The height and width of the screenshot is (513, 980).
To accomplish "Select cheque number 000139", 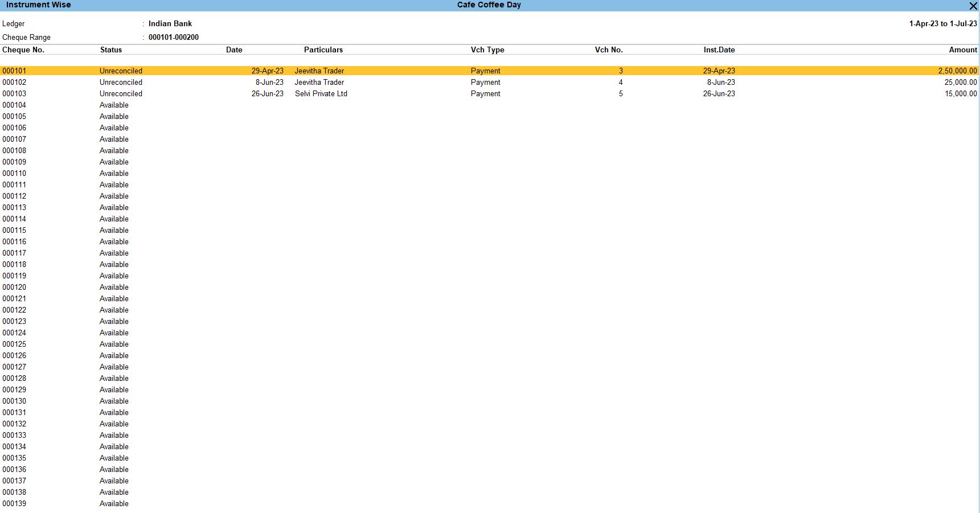I will [x=14, y=503].
